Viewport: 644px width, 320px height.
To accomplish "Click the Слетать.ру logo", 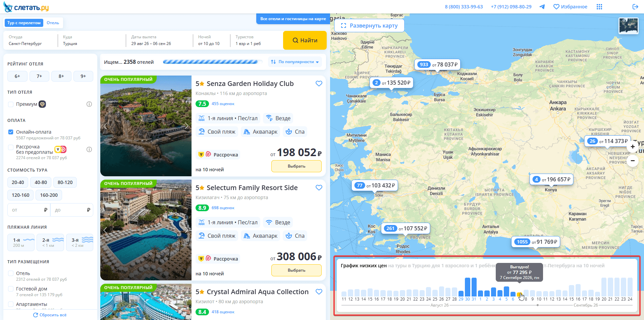I will [26, 7].
